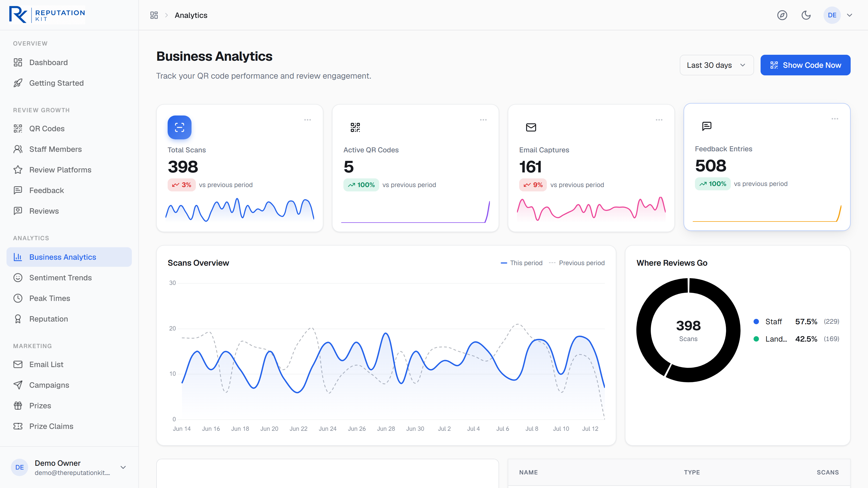The height and width of the screenshot is (488, 868).
Task: Click Peak Times clock icon
Action: (x=18, y=298)
